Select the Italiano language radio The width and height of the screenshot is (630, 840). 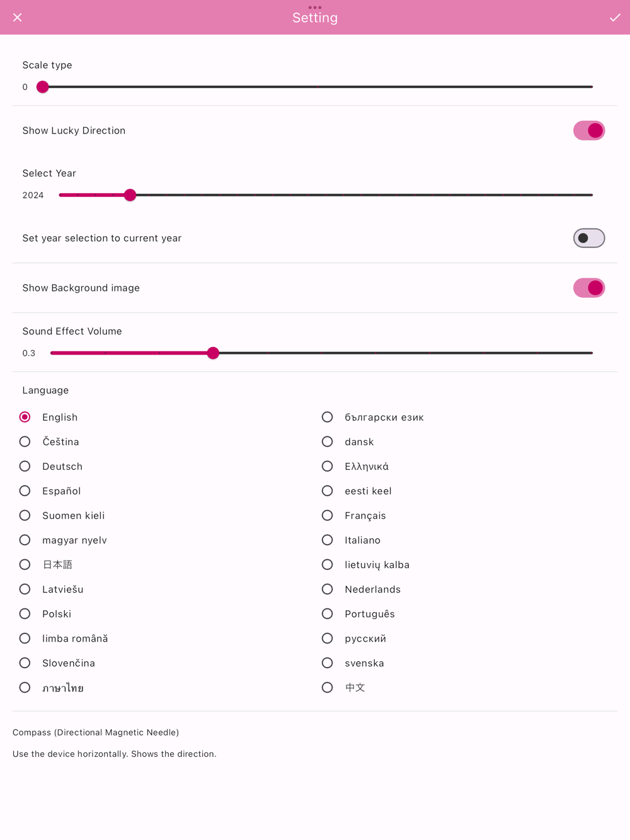point(327,540)
